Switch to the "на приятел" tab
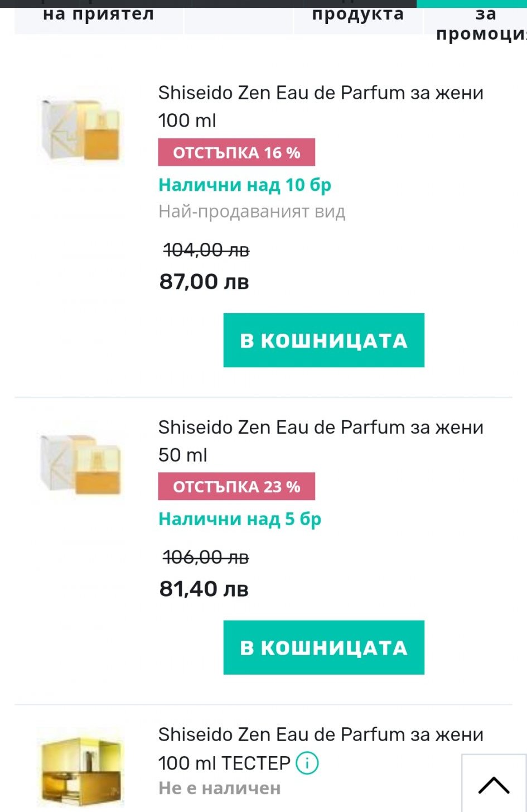 pos(99,16)
